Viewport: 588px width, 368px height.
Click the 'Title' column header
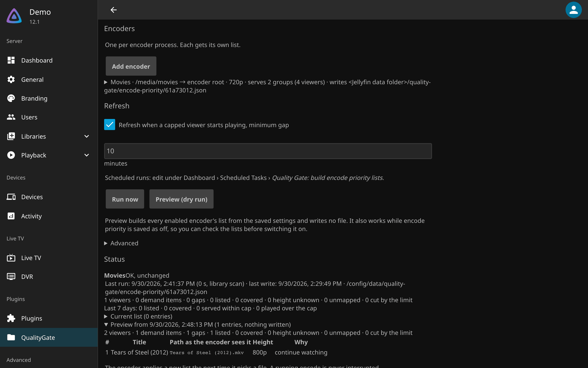pos(139,342)
